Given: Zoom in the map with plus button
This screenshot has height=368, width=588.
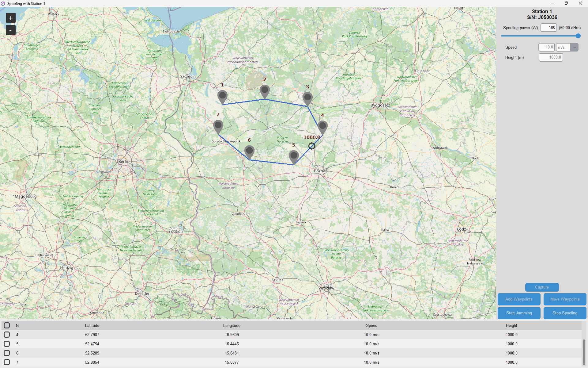Looking at the screenshot, I should (10, 18).
